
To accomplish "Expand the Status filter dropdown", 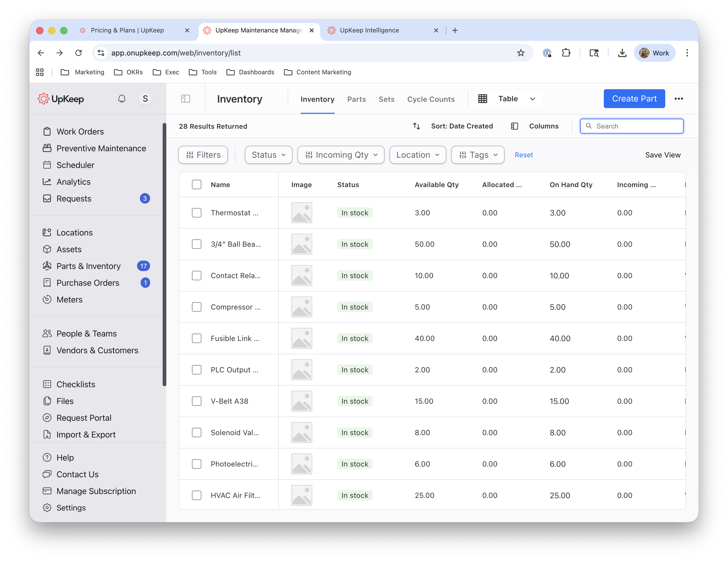I will pyautogui.click(x=268, y=155).
